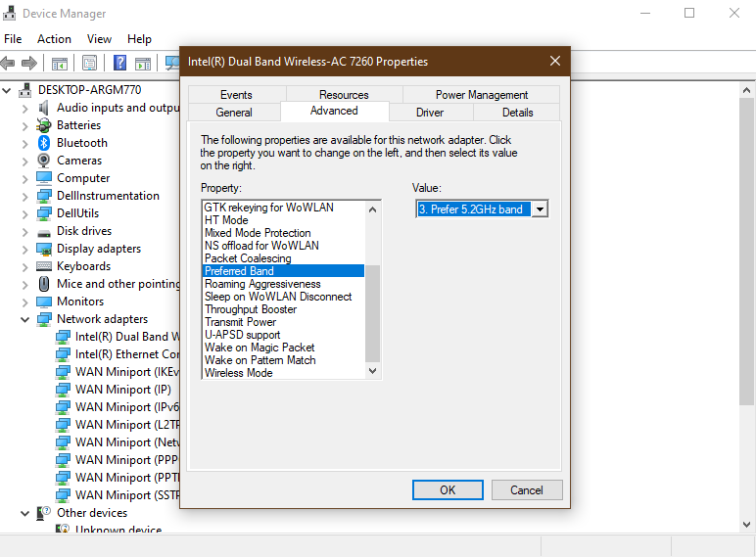
Task: Select the DellInstrumentation icon
Action: 44,196
